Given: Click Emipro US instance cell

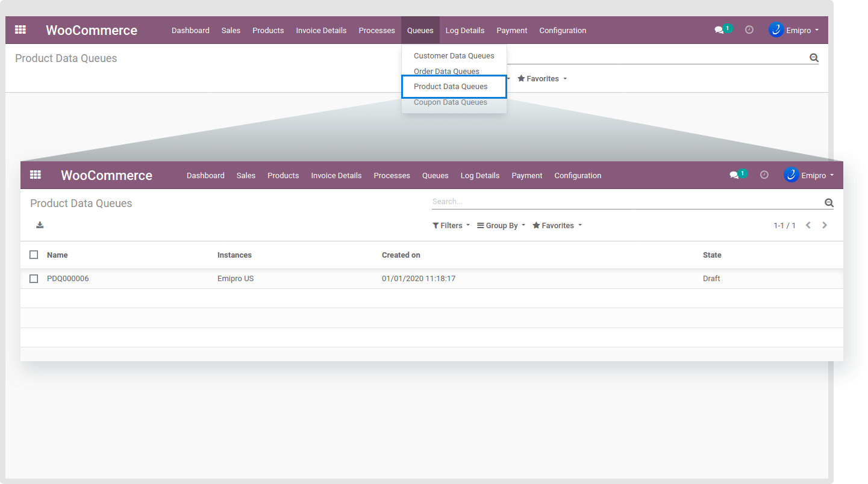Looking at the screenshot, I should [x=236, y=279].
